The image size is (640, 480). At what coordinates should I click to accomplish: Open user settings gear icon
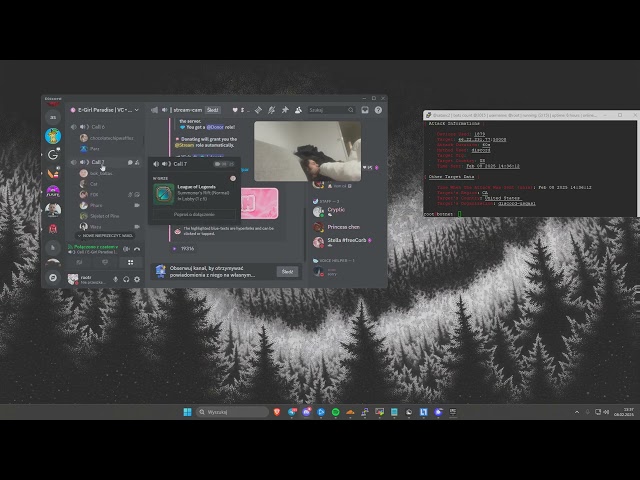pyautogui.click(x=137, y=279)
